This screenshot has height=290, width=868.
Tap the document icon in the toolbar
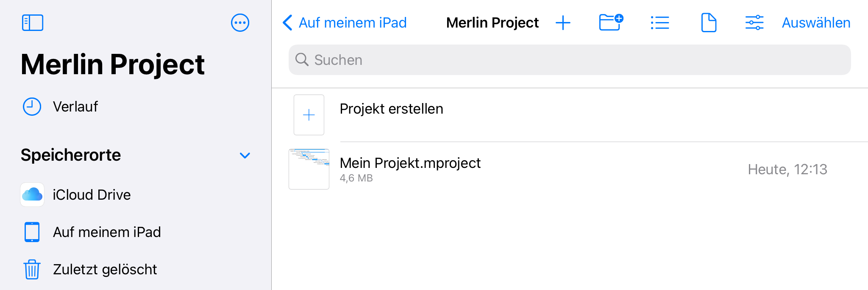tap(709, 22)
